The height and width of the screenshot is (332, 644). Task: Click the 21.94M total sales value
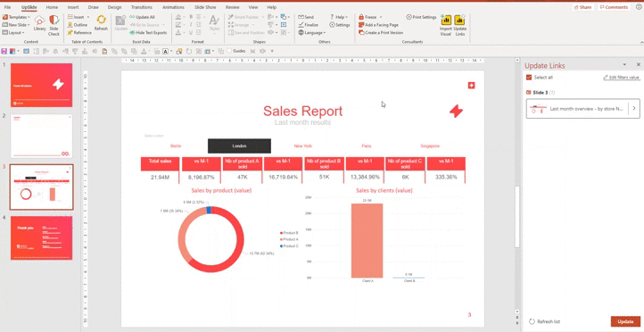(x=161, y=177)
